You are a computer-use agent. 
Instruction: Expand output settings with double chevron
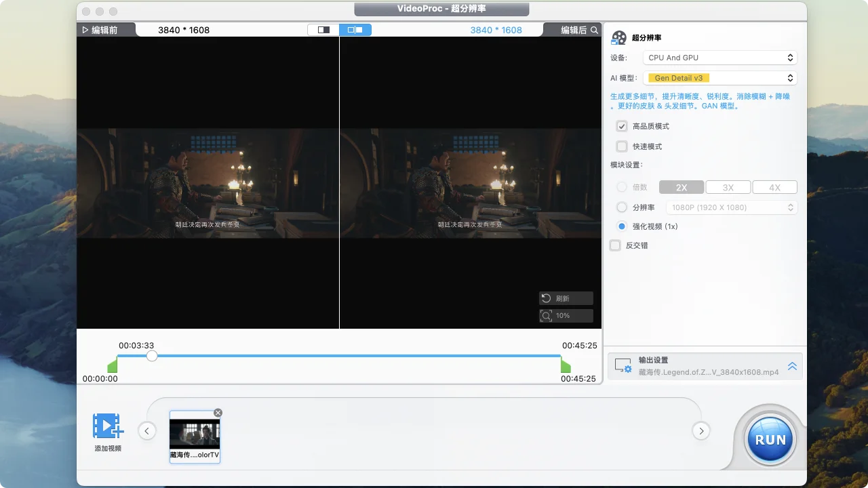(x=792, y=366)
